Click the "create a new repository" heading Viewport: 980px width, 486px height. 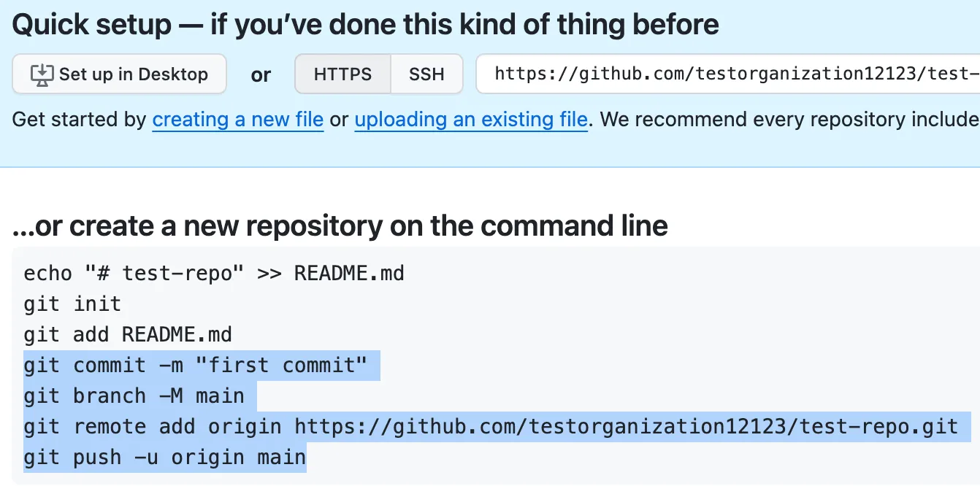coord(340,226)
